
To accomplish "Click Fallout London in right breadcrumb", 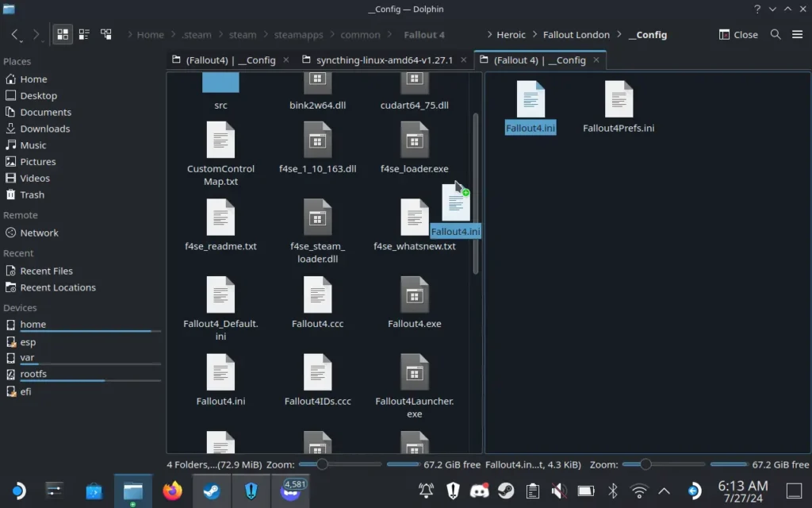I will [x=576, y=35].
